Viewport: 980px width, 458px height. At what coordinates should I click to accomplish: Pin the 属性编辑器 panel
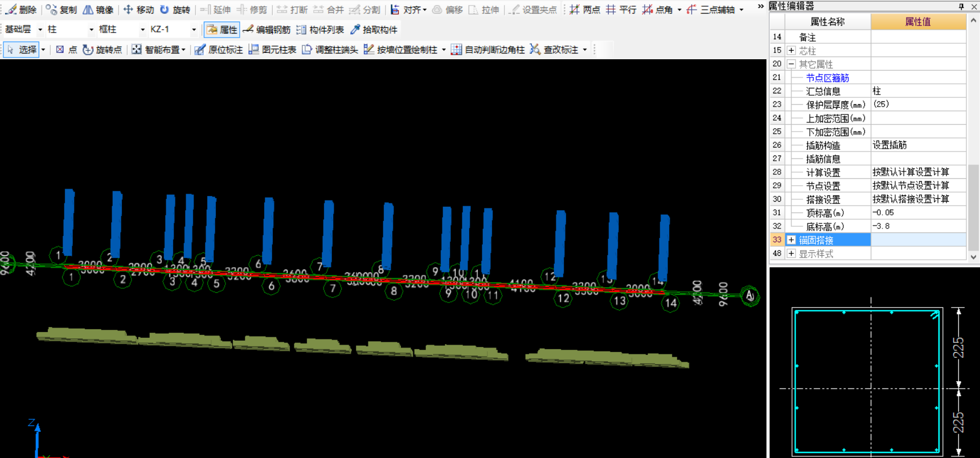tap(961, 6)
